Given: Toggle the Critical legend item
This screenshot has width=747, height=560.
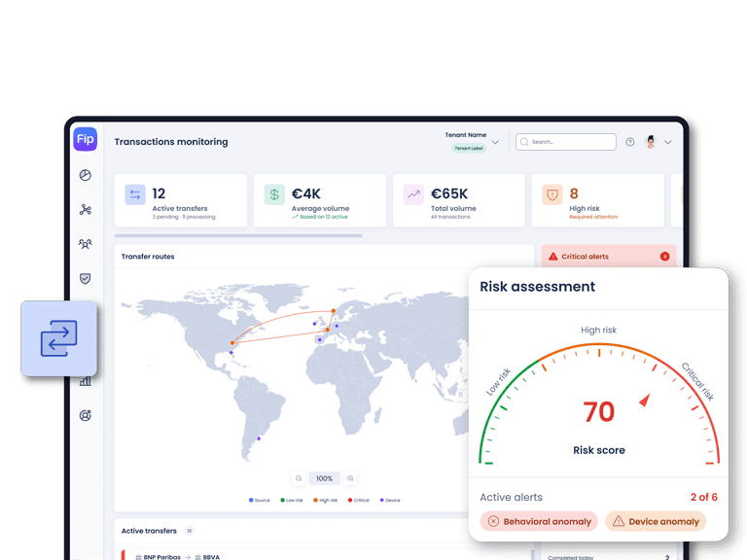Looking at the screenshot, I should click(359, 500).
